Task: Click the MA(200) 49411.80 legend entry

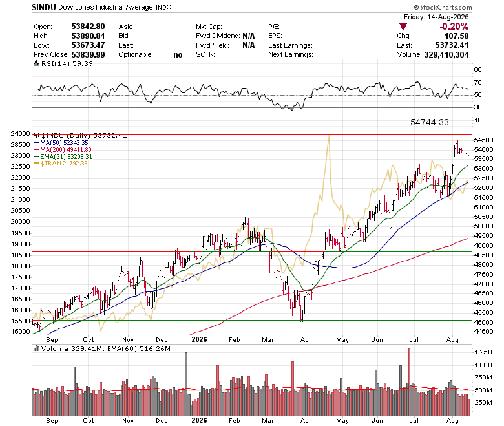Action: pyautogui.click(x=63, y=150)
